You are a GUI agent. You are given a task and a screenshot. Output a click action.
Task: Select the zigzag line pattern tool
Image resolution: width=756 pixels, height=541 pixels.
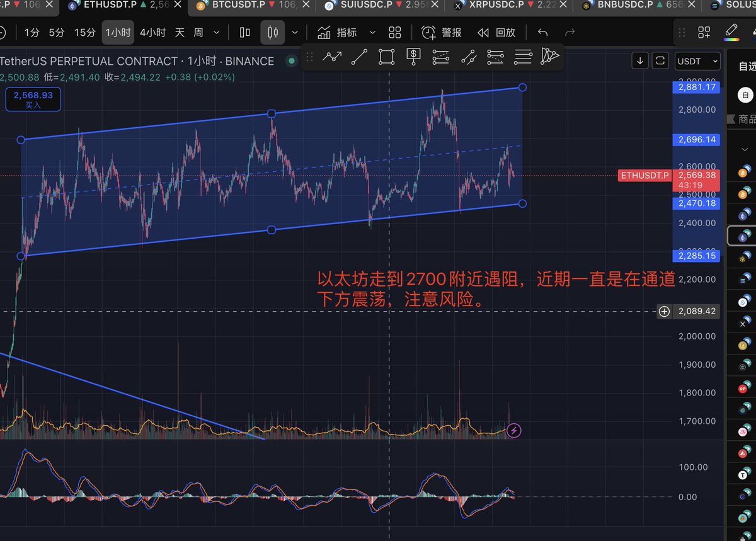pyautogui.click(x=332, y=57)
